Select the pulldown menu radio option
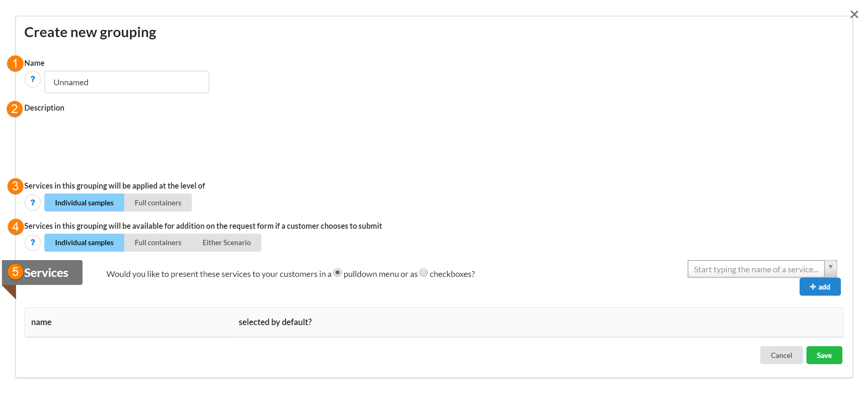This screenshot has width=868, height=402. 337,273
